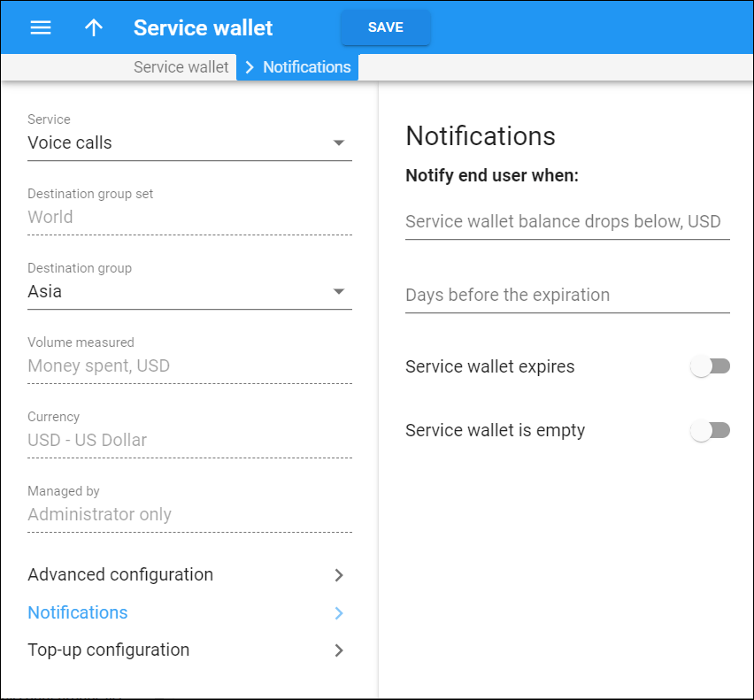Click the chevron next to Notifications link
The image size is (754, 700).
[339, 612]
